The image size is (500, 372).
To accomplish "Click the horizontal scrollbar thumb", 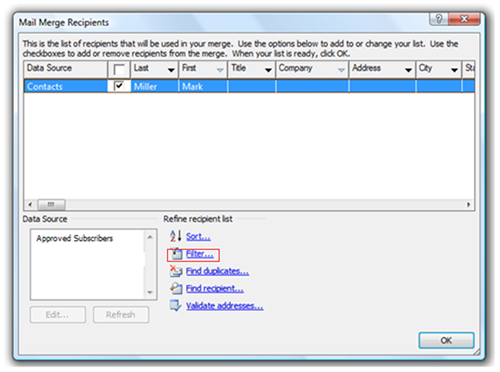I will pyautogui.click(x=51, y=204).
